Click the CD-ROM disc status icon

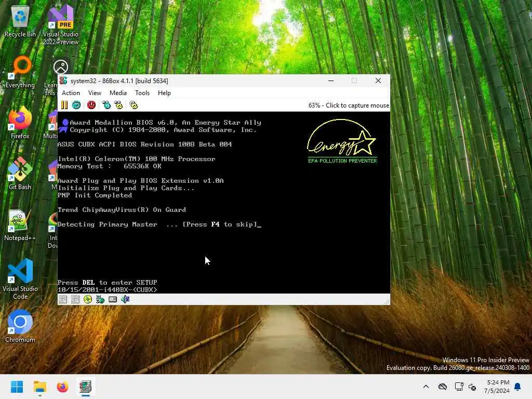pos(87,299)
